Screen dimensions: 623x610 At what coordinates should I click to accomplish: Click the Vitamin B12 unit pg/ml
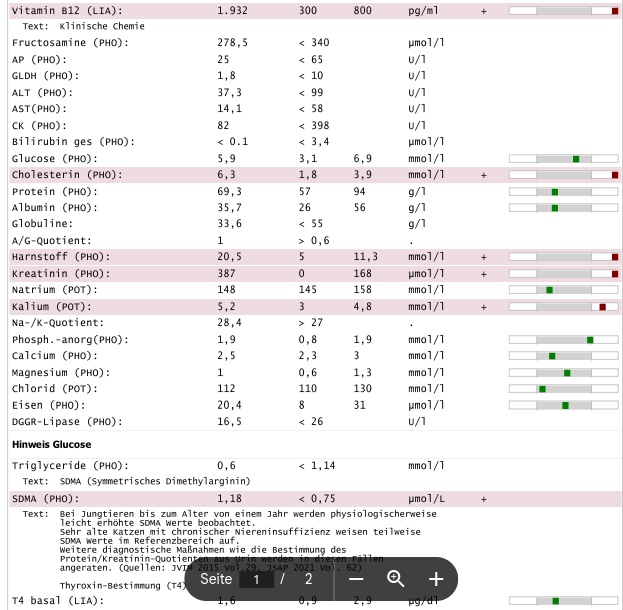(x=423, y=11)
